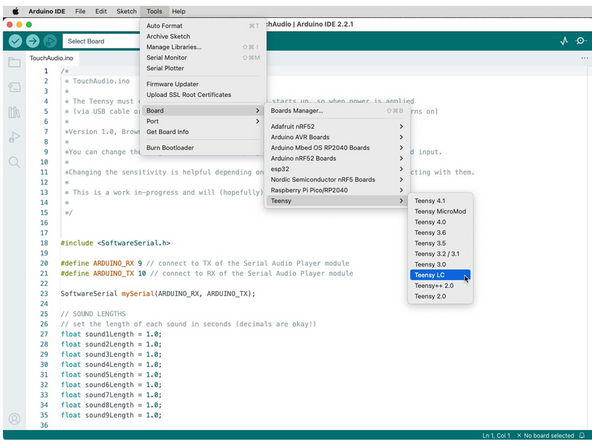Select Teensy 4.1 board

tap(440, 201)
